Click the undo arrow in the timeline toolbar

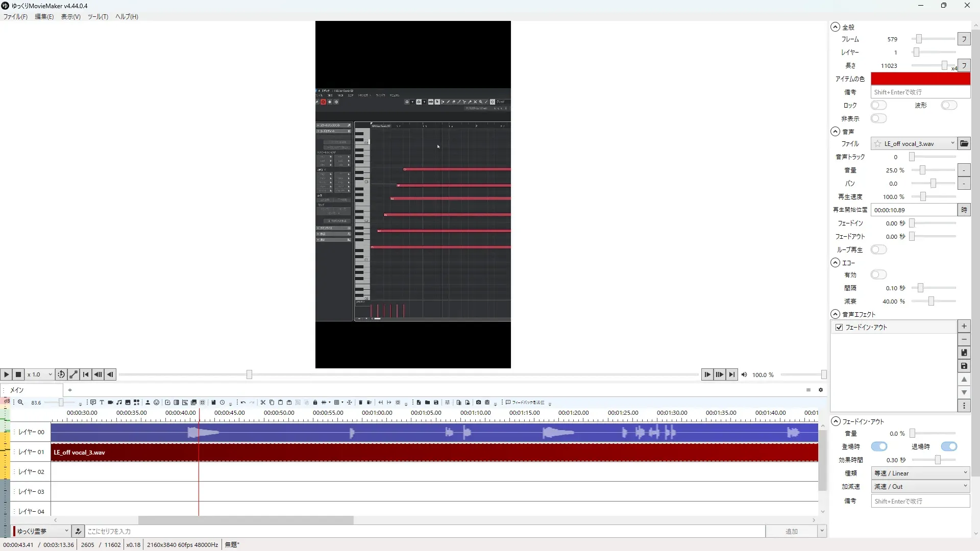coord(243,403)
